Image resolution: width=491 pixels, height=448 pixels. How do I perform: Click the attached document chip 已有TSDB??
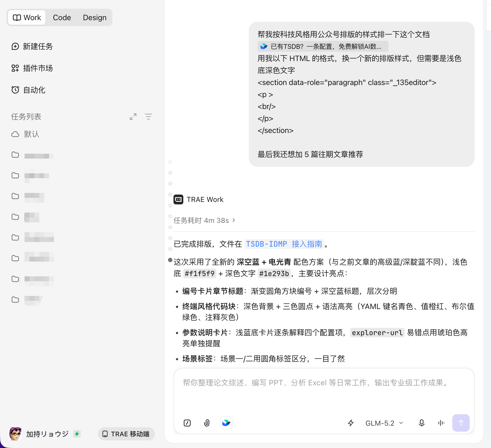323,46
